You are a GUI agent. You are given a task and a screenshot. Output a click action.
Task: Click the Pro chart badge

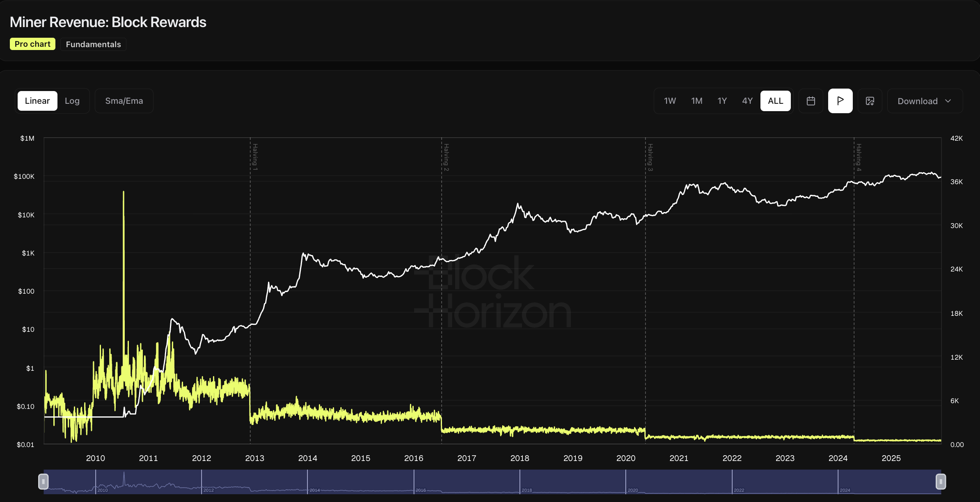click(x=32, y=44)
